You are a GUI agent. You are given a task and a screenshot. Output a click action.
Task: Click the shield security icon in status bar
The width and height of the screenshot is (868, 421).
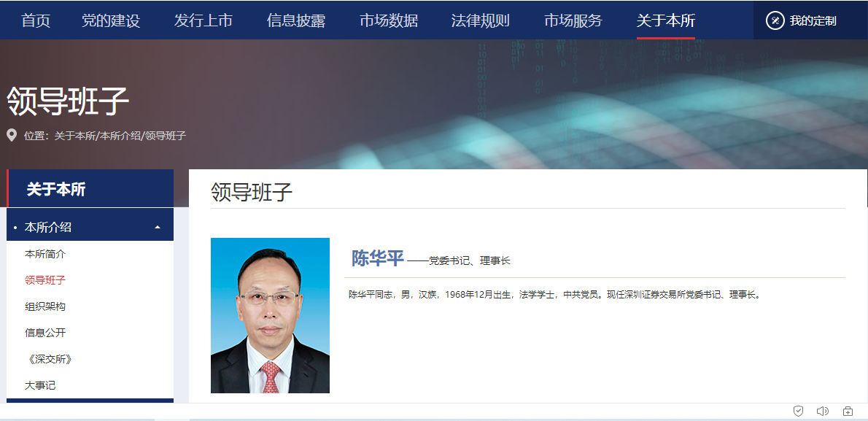click(x=798, y=411)
